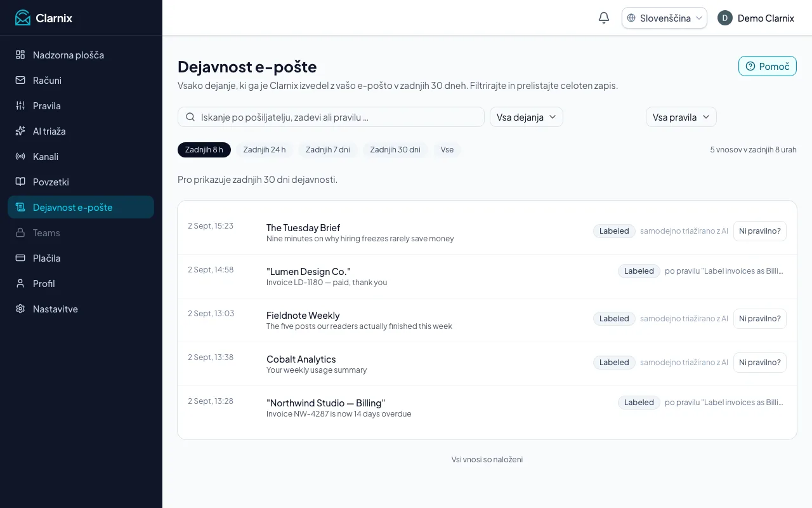The image size is (812, 508).
Task: Open Računi page in sidebar
Action: [81, 80]
